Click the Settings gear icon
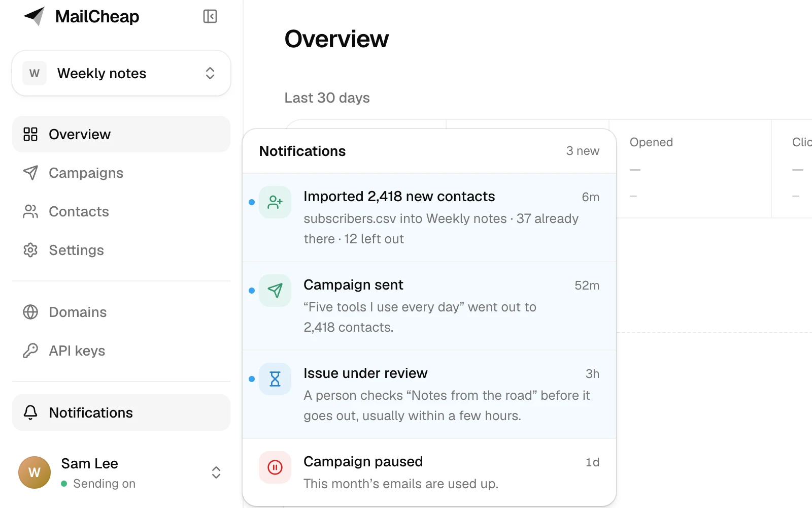Screen dimensions: 812x508 [30, 250]
